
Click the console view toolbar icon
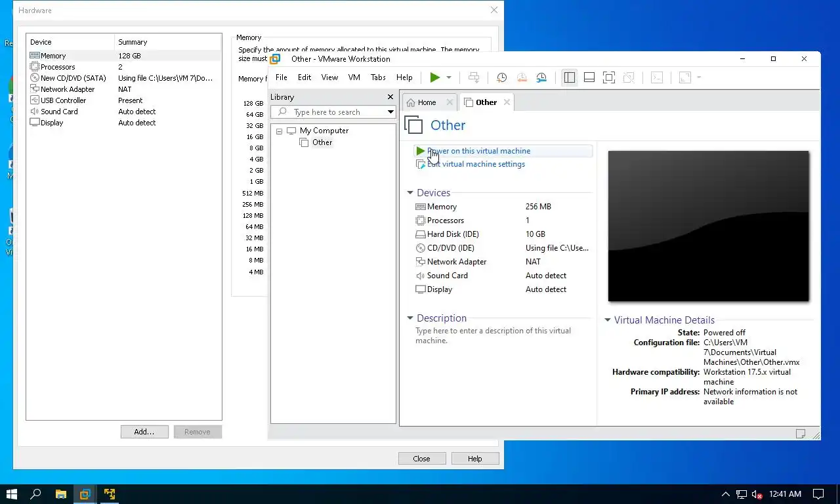(657, 77)
